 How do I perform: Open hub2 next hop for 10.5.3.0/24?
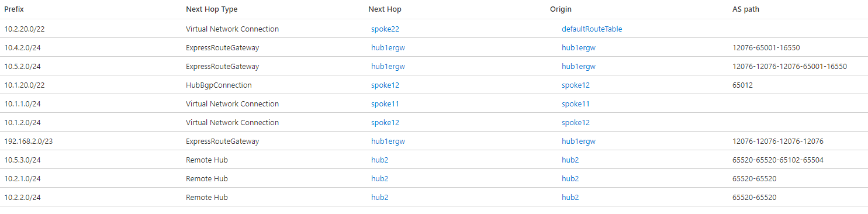[x=379, y=160]
